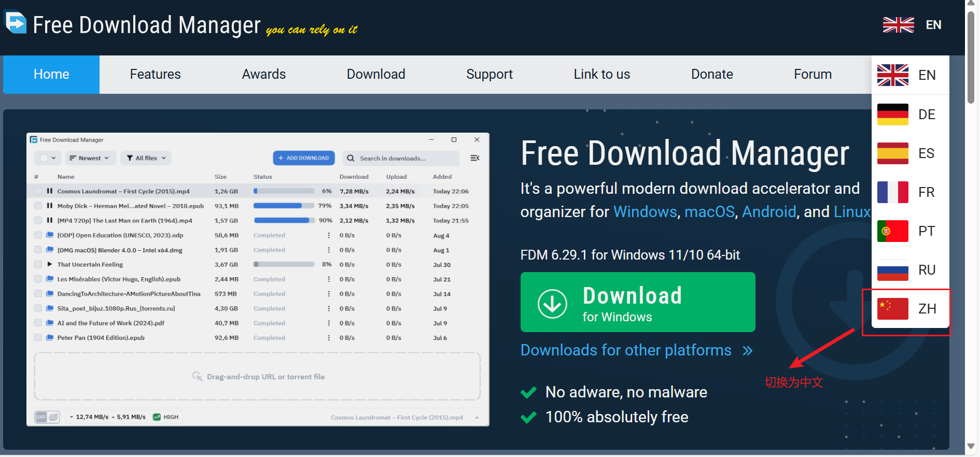Click folder icon for DancingToArchitecture row
980x457 pixels.
pos(50,294)
